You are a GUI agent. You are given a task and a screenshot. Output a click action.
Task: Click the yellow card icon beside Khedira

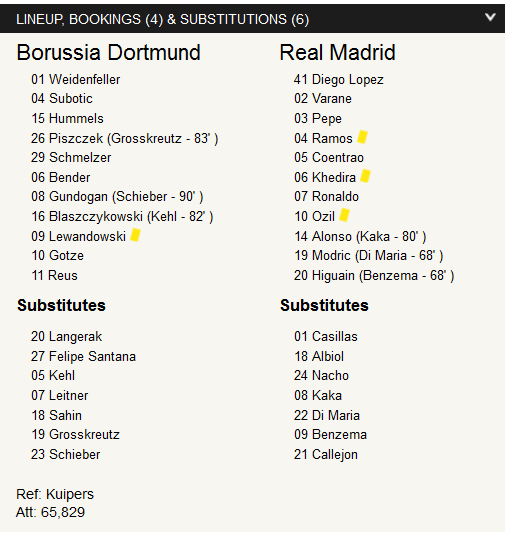(x=365, y=176)
